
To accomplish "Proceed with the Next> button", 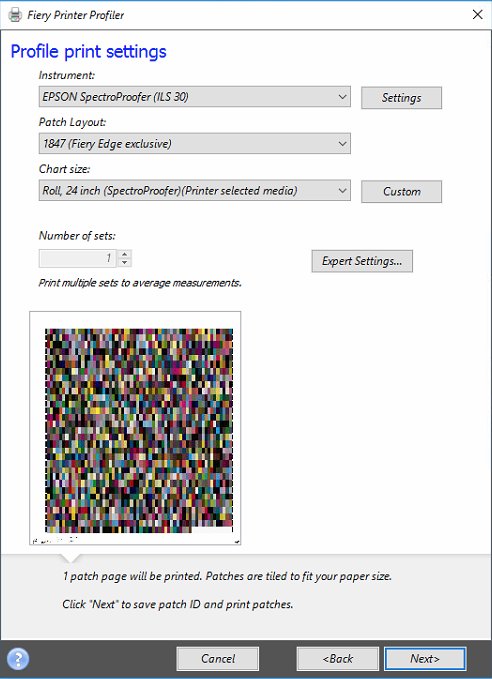I will 425,659.
